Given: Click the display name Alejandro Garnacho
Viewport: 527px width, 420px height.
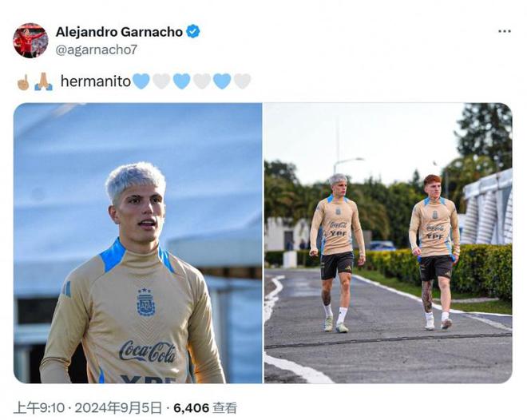Looking at the screenshot, I should [119, 32].
